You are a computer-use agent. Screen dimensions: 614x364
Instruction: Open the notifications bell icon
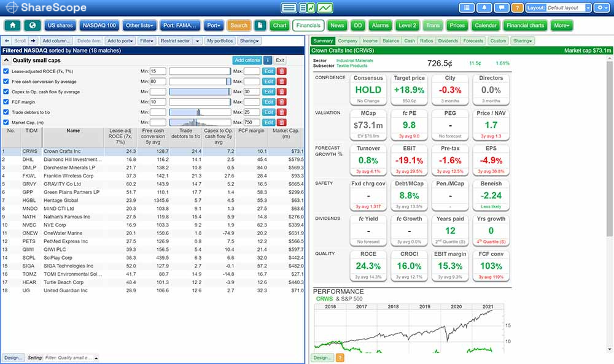[x=485, y=8]
